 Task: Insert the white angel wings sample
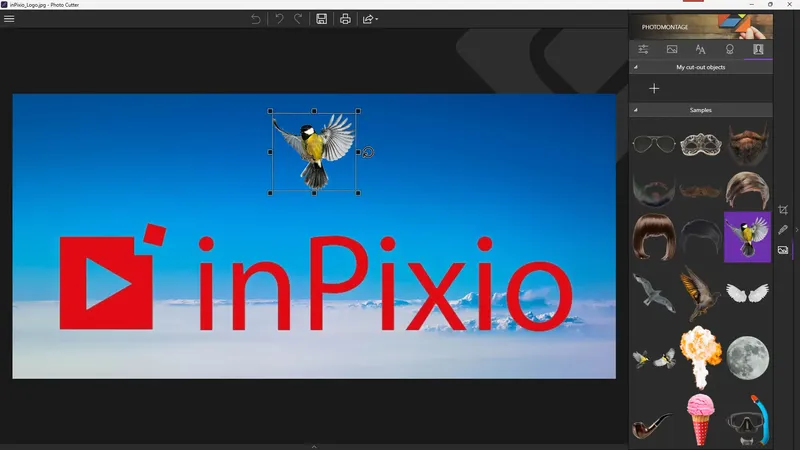click(x=747, y=293)
